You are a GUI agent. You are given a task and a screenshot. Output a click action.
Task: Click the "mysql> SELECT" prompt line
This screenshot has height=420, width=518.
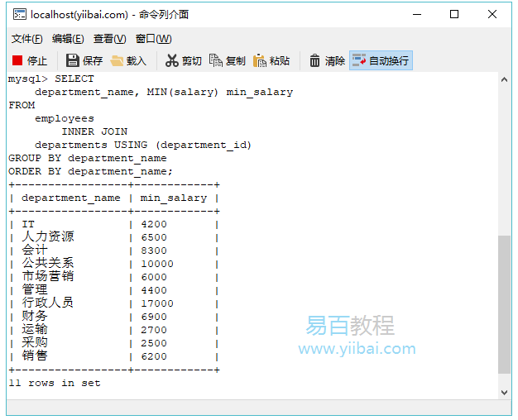(51, 79)
